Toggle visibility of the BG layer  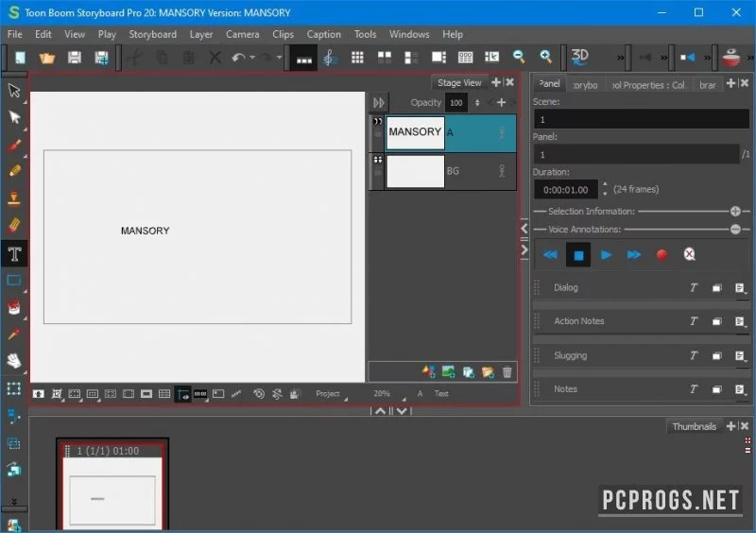click(378, 160)
